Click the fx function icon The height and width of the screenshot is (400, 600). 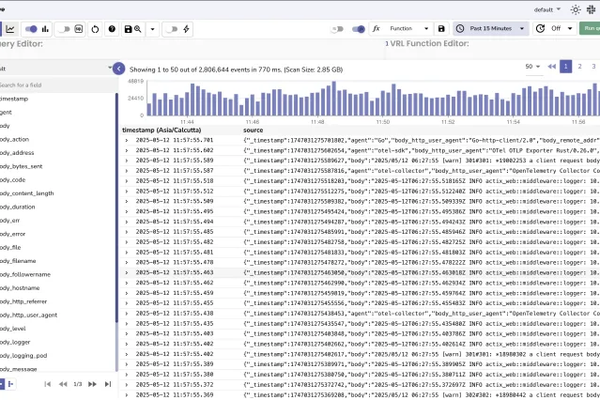pos(376,29)
